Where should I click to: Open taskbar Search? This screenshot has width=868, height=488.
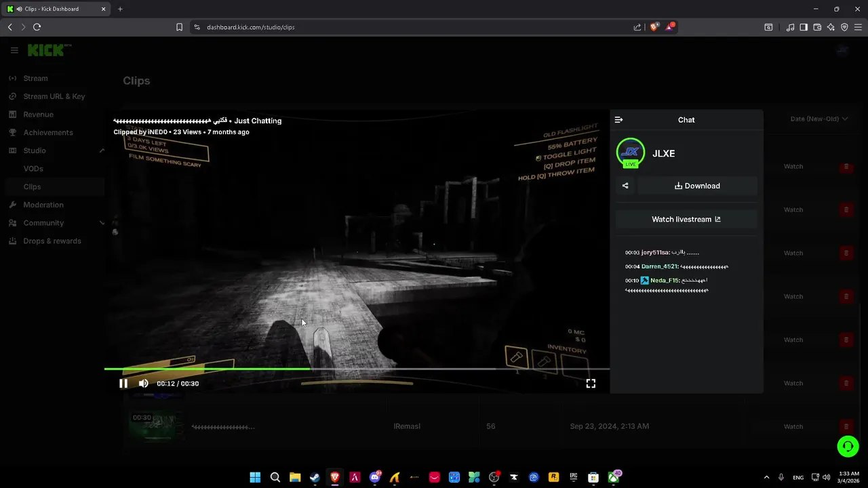click(x=275, y=477)
